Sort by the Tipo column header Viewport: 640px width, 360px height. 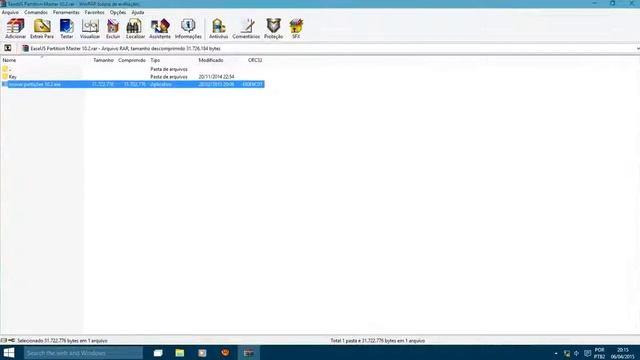tap(155, 60)
